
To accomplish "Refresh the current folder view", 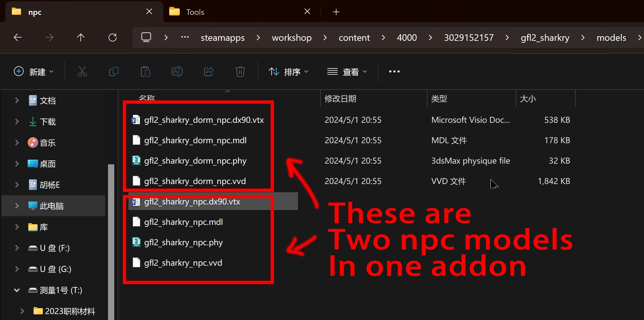I will pyautogui.click(x=113, y=38).
